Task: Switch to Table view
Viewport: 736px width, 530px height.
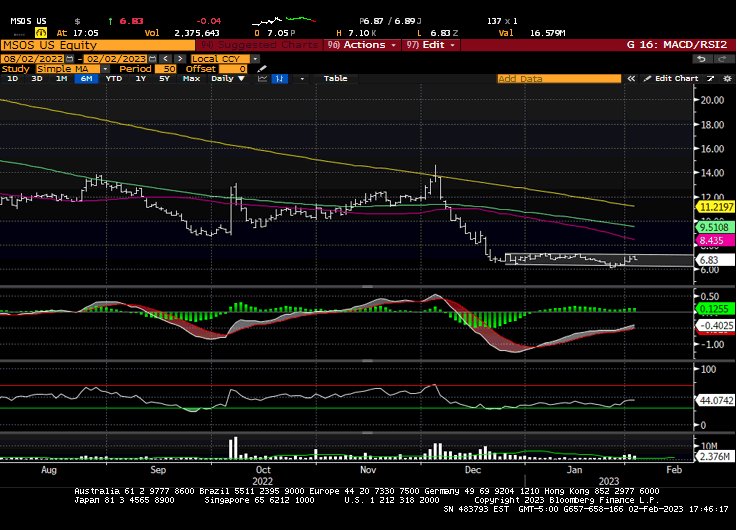Action: [x=335, y=78]
